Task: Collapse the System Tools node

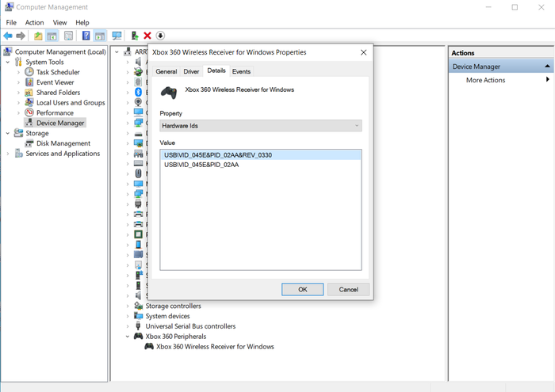Action: (x=8, y=63)
